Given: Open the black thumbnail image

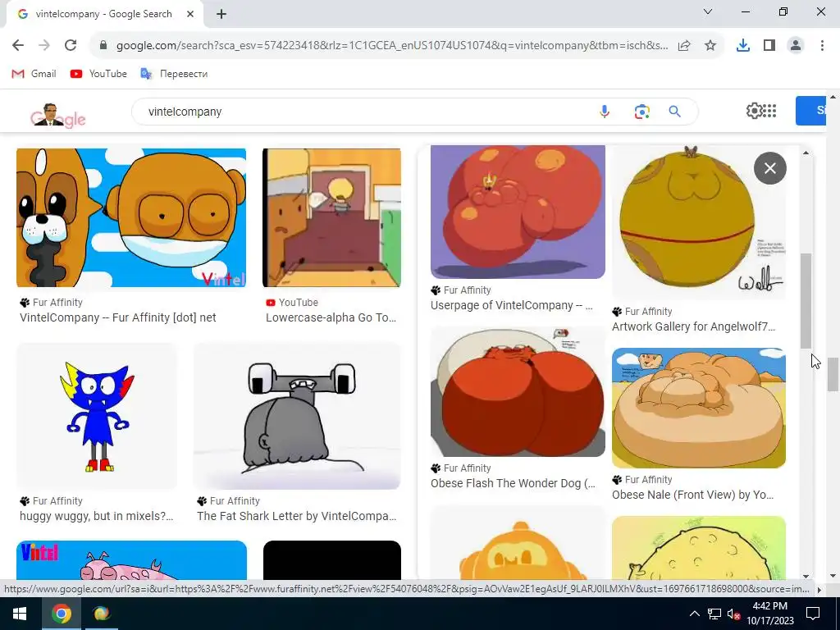Looking at the screenshot, I should click(x=331, y=559).
